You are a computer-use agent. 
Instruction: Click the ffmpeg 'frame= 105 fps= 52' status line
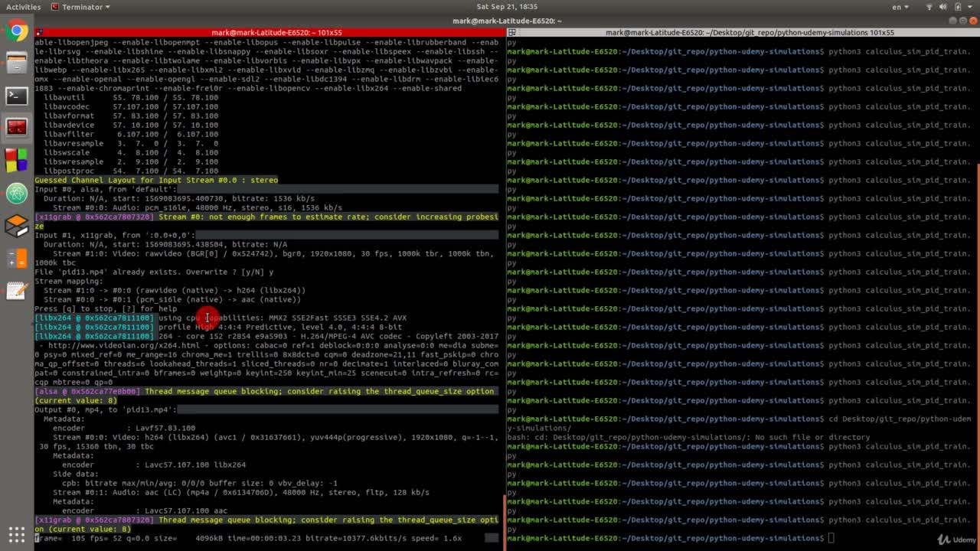[248, 538]
